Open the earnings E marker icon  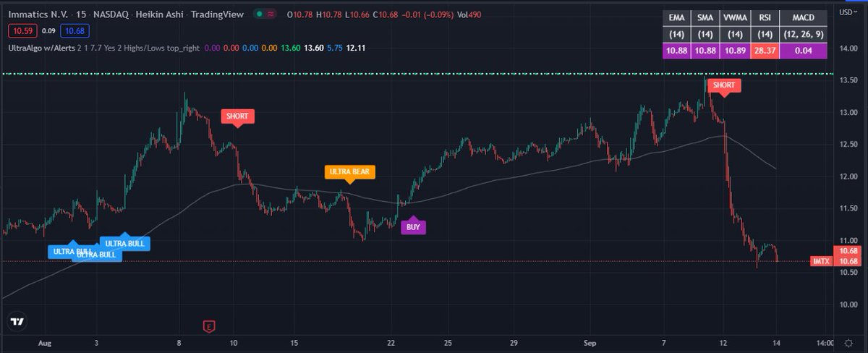pyautogui.click(x=210, y=327)
